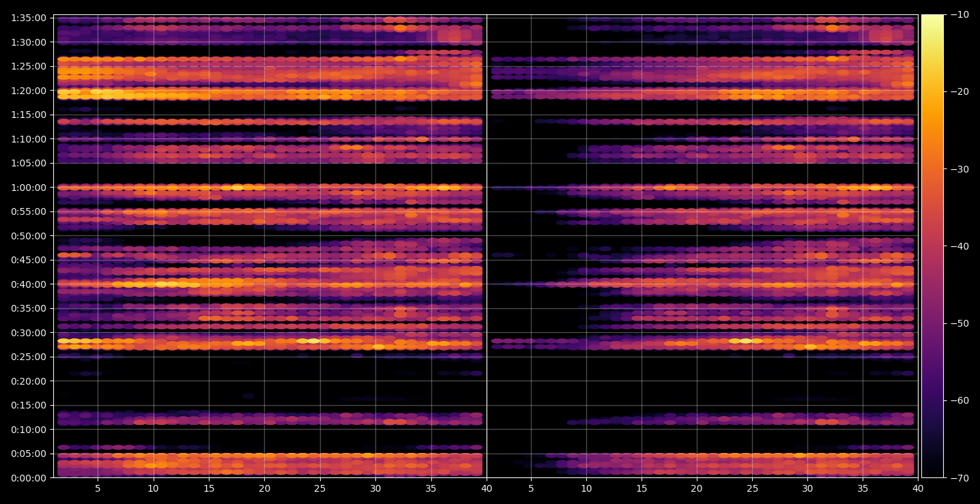The image size is (980, 504).
Task: Pick the −50 colorbar tick label
Action: [960, 323]
